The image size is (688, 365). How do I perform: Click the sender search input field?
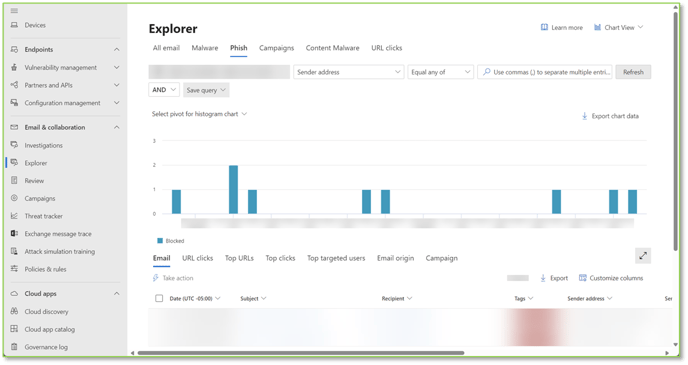545,72
